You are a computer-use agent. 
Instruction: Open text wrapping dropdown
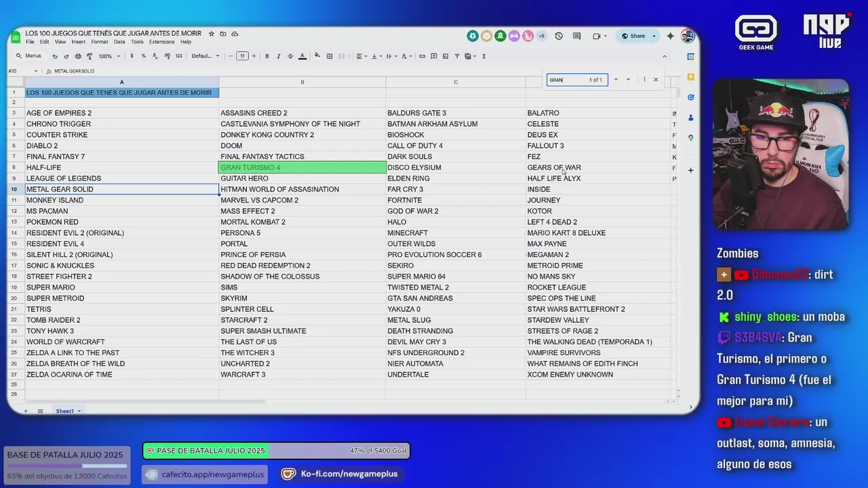click(391, 56)
